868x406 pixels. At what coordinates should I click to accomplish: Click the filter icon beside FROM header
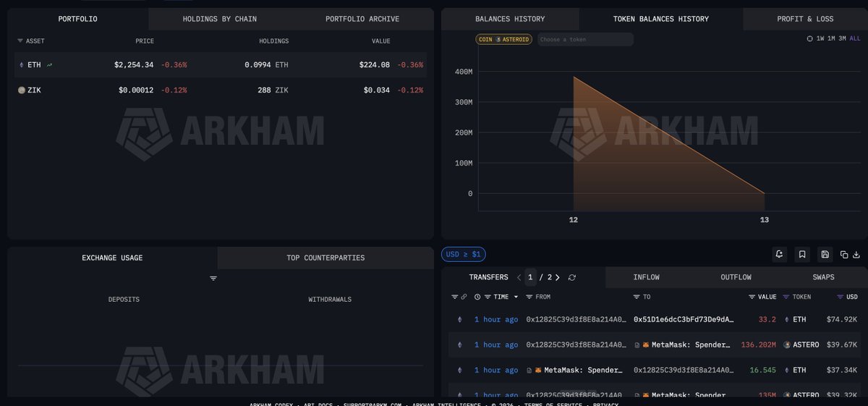529,297
